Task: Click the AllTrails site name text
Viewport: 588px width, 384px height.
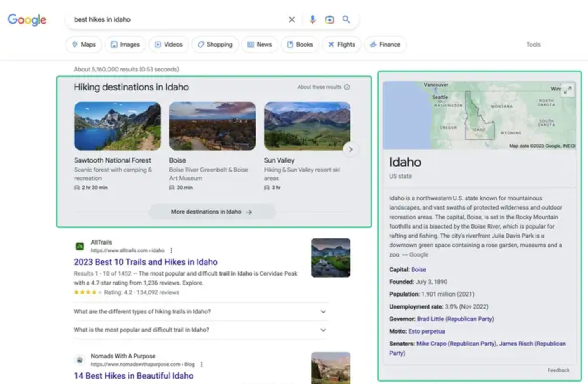Action: click(x=101, y=242)
